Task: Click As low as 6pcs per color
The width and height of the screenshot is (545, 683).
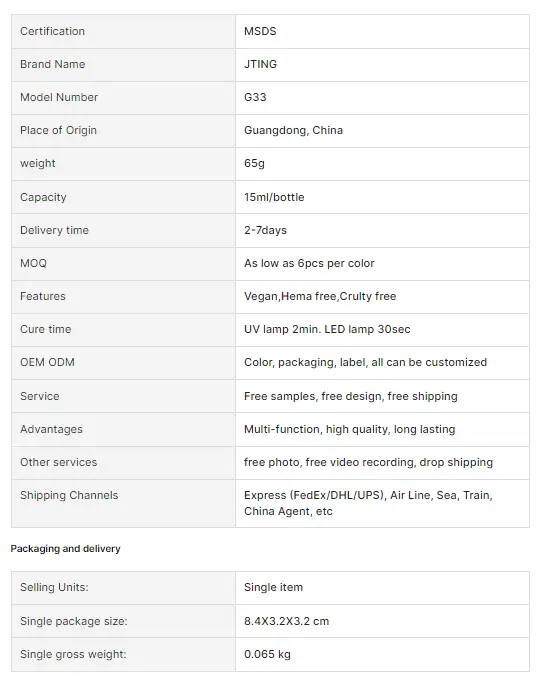Action: click(x=309, y=263)
